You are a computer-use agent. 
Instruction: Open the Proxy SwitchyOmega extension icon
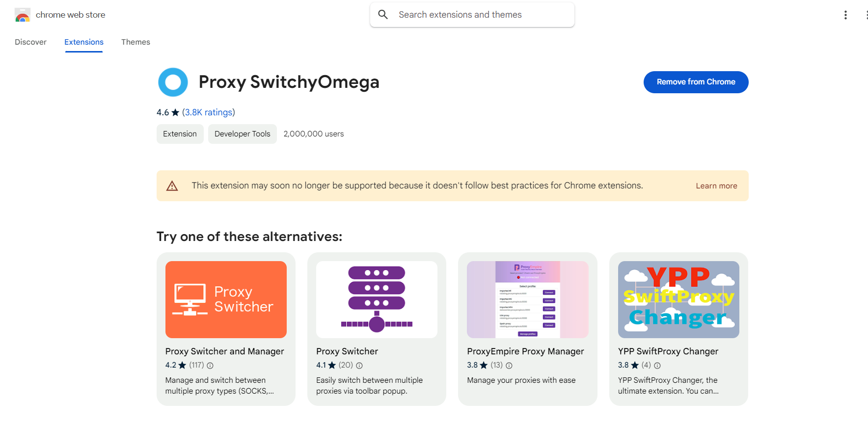point(173,82)
